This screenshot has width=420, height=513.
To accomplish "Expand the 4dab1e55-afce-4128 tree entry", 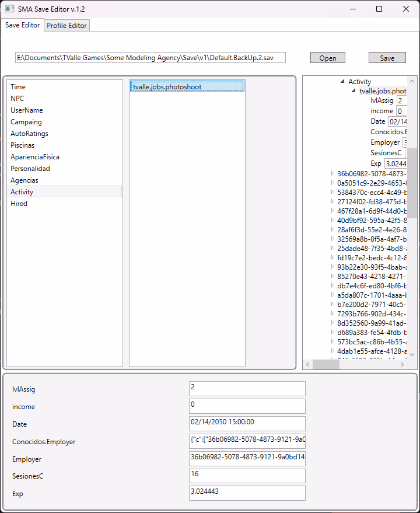I will pyautogui.click(x=332, y=351).
